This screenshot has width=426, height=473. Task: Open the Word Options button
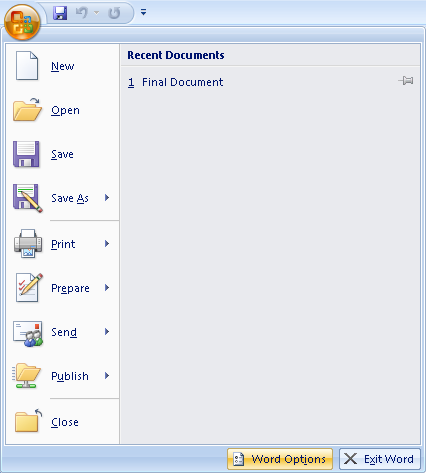coord(280,459)
